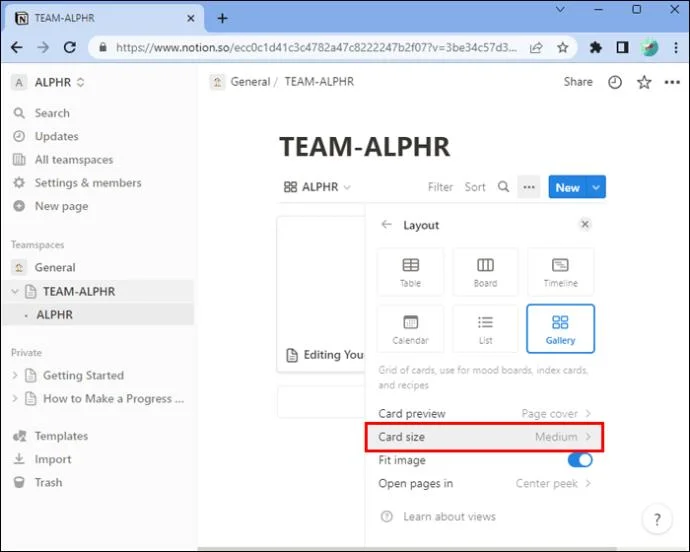Open the Editing You gallery card

pos(321,295)
